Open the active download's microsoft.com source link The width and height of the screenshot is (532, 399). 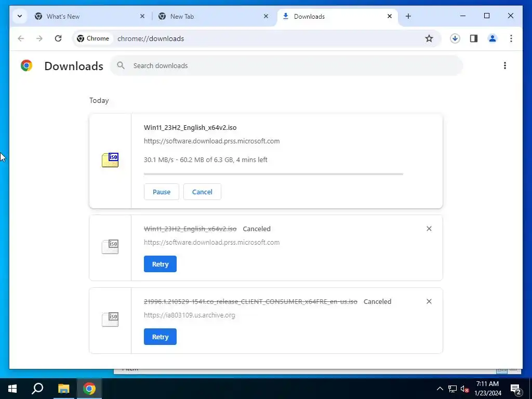click(x=212, y=141)
